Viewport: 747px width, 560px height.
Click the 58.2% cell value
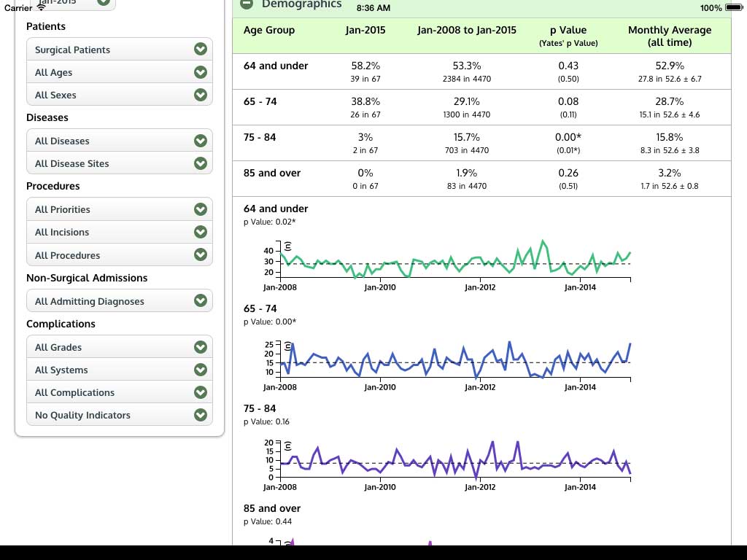point(365,66)
